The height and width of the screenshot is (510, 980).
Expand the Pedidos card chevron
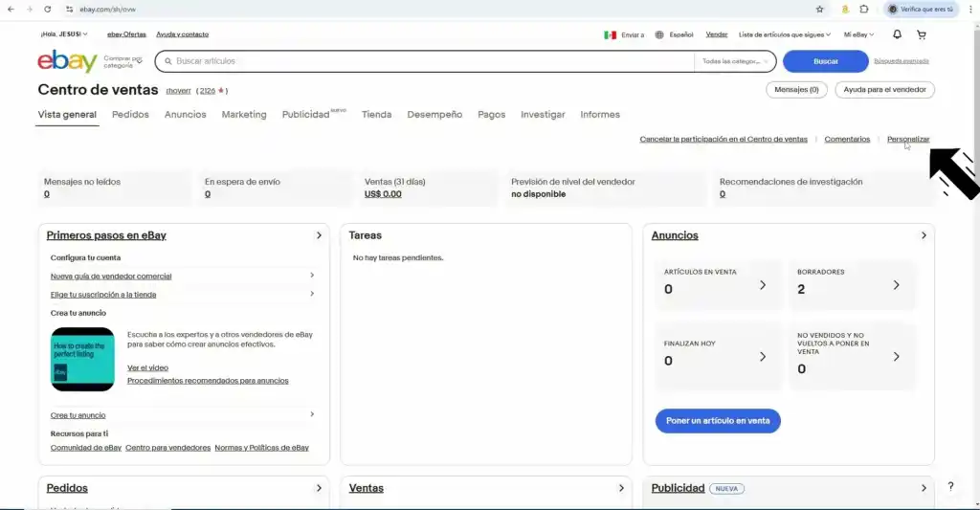319,488
